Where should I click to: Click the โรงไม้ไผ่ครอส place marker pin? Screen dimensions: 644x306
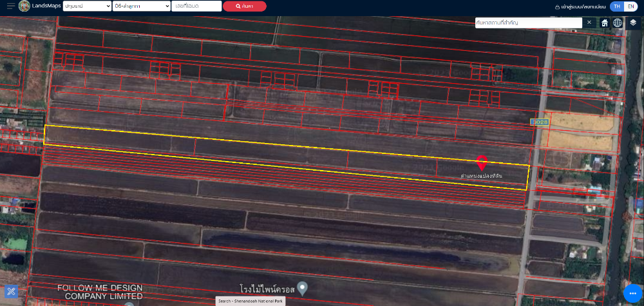(x=302, y=289)
